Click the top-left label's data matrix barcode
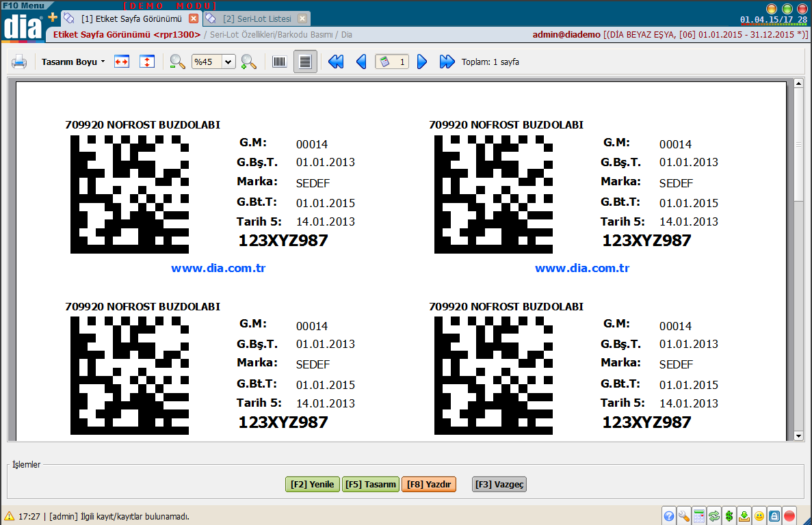Image resolution: width=812 pixels, height=525 pixels. click(x=129, y=195)
